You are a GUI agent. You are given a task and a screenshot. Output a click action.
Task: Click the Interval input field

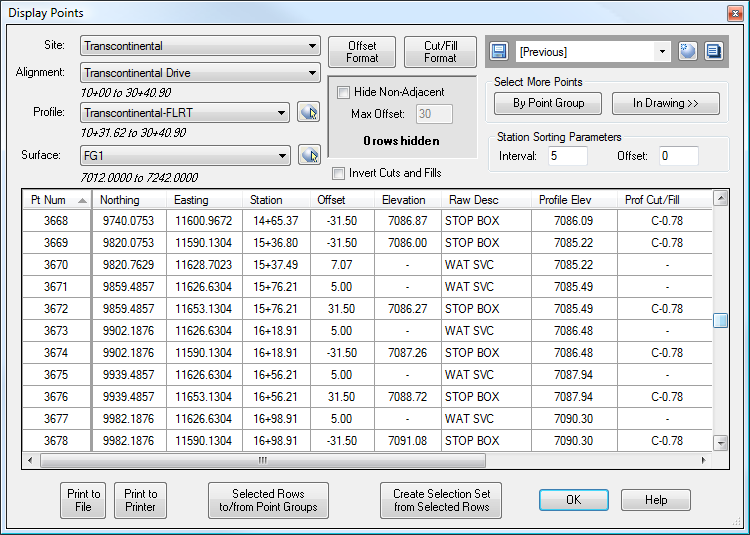tap(568, 156)
